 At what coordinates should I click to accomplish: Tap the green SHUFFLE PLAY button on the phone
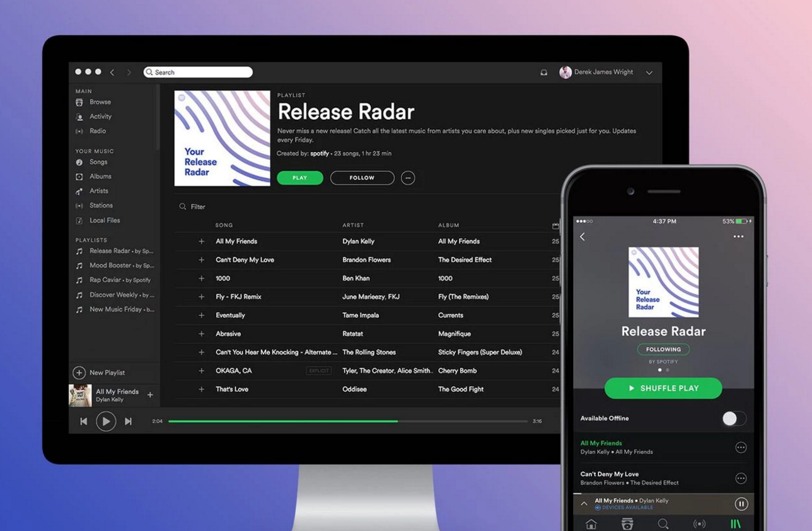click(x=663, y=388)
